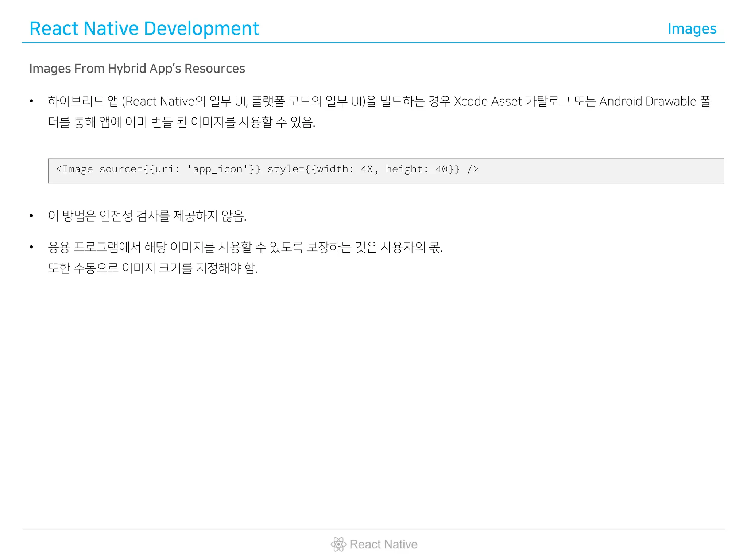Click the React atom logo icon in footer
This screenshot has height=560, width=747.
pos(338,544)
